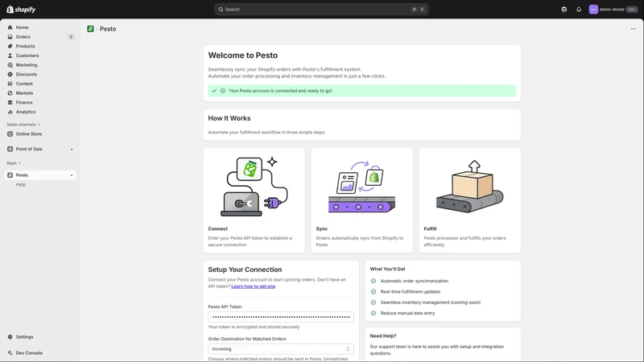
Task: Click the three-dot menu beside Pesto header
Action: click(x=634, y=29)
